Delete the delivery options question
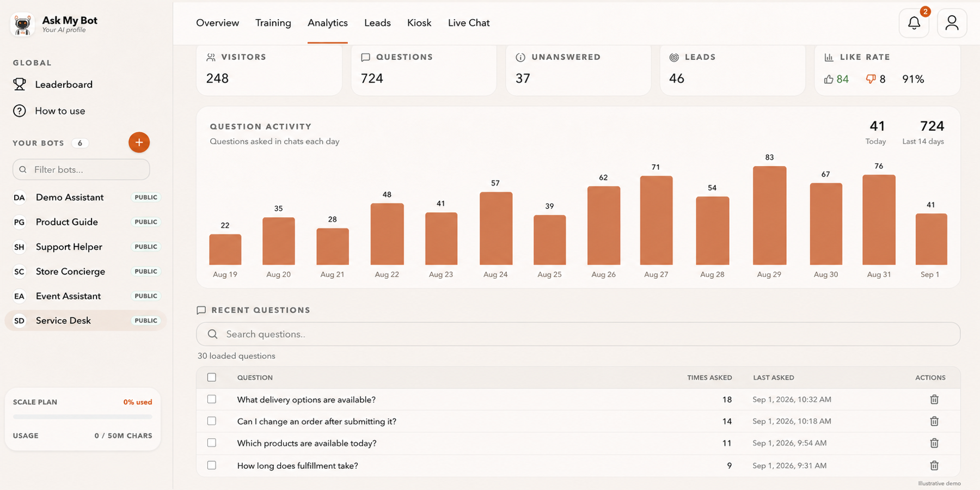Viewport: 980px width, 490px height. (934, 400)
